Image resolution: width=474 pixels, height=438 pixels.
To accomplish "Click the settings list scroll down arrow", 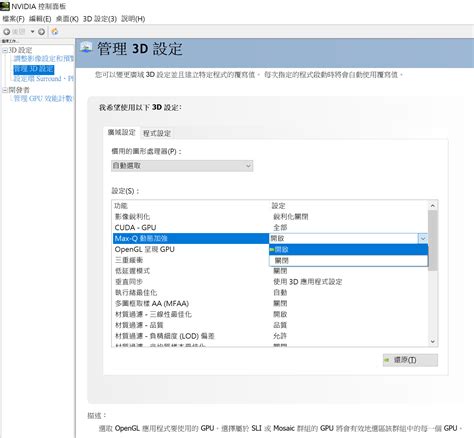I will (x=433, y=341).
